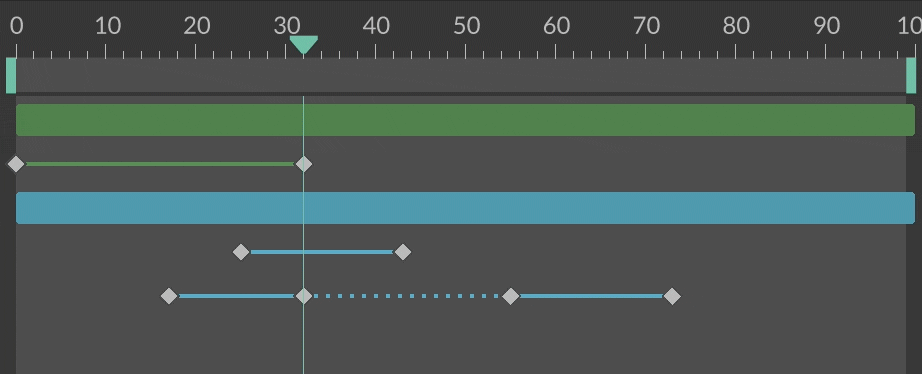Click the dotted hold segment between keyframes
Image resolution: width=922 pixels, height=374 pixels.
click(x=407, y=296)
